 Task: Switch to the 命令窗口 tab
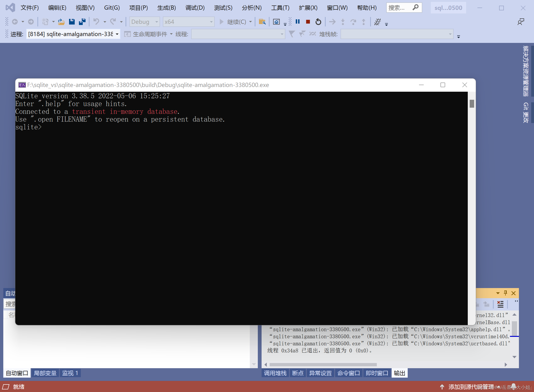click(x=349, y=373)
